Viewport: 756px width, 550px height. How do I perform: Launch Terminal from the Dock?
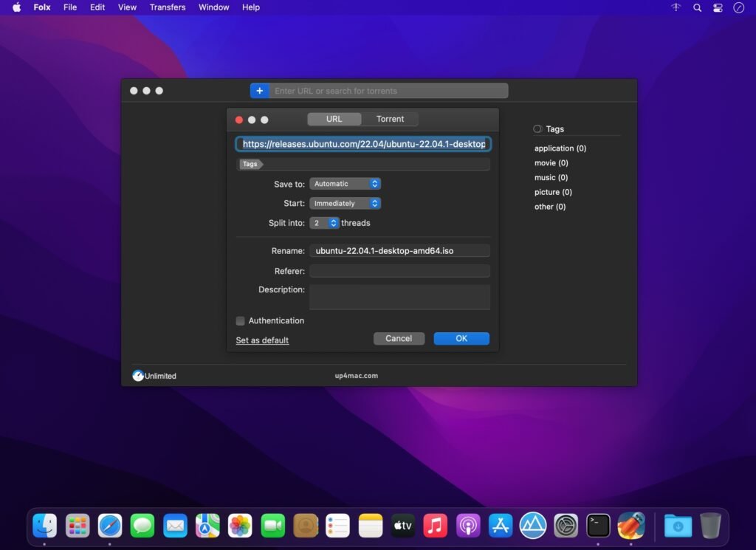(597, 526)
